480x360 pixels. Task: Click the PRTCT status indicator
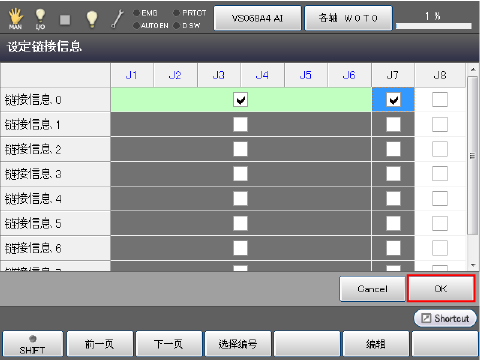tap(190, 13)
